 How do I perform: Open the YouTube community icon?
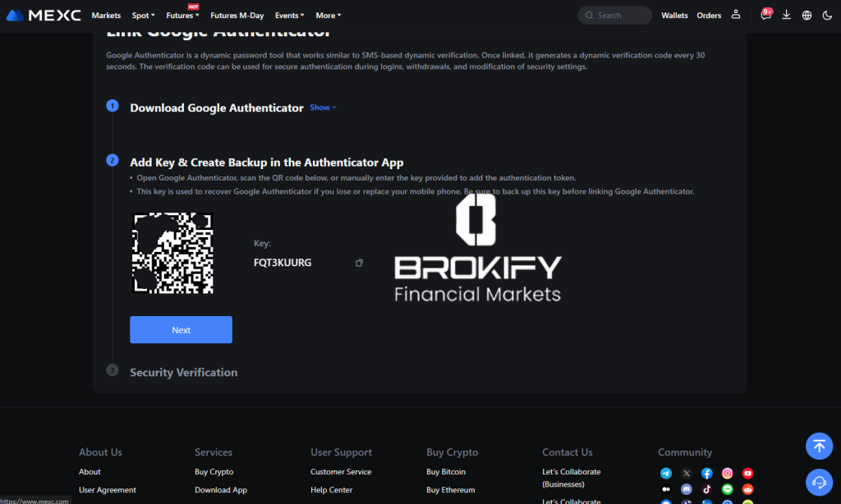coord(747,474)
